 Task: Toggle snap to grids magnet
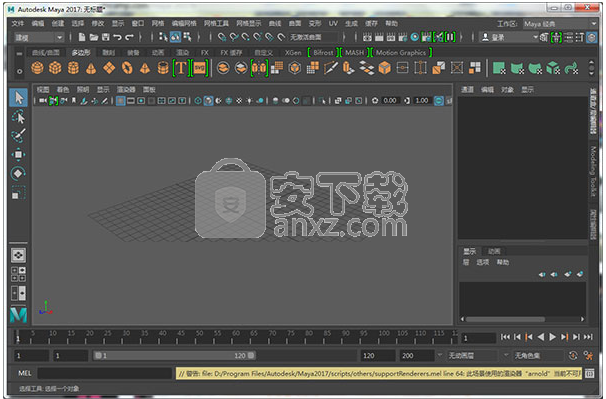pos(222,37)
